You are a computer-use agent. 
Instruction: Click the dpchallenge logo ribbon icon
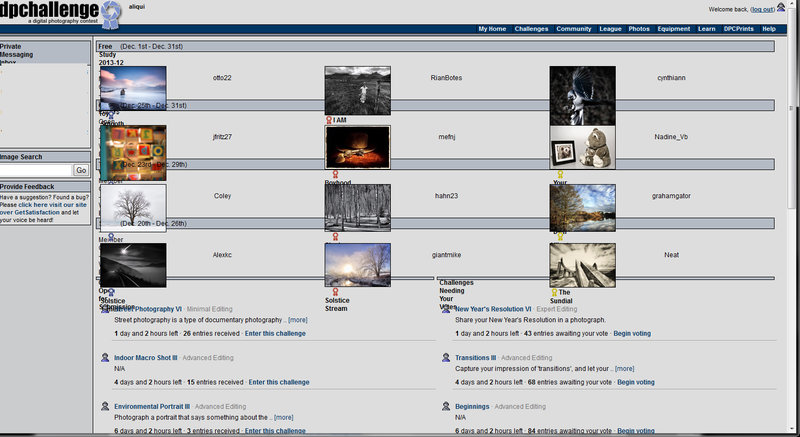click(x=111, y=14)
